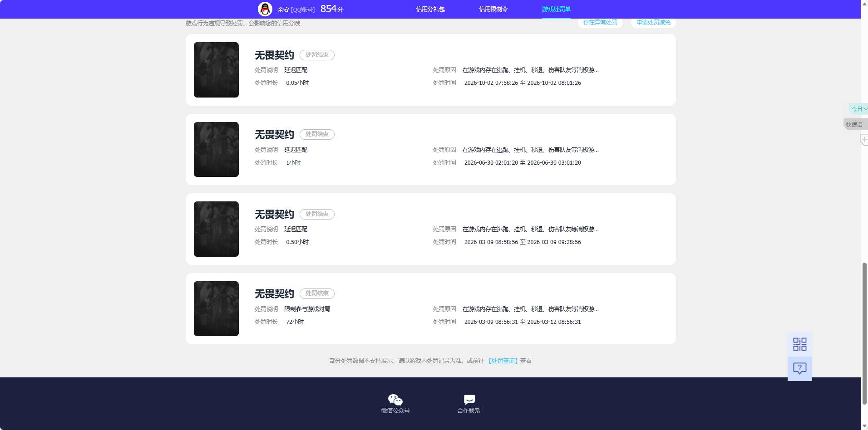Click the 余安 [QQ账号] username

click(296, 10)
